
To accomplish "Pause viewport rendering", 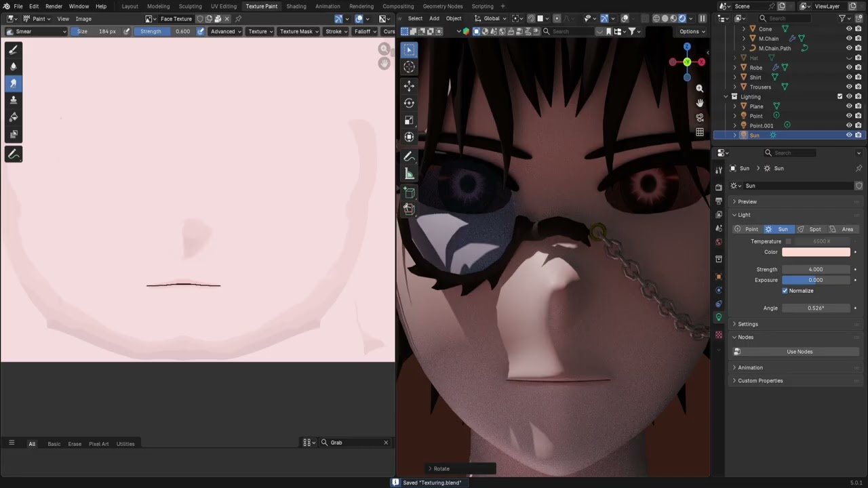I will coord(703,19).
